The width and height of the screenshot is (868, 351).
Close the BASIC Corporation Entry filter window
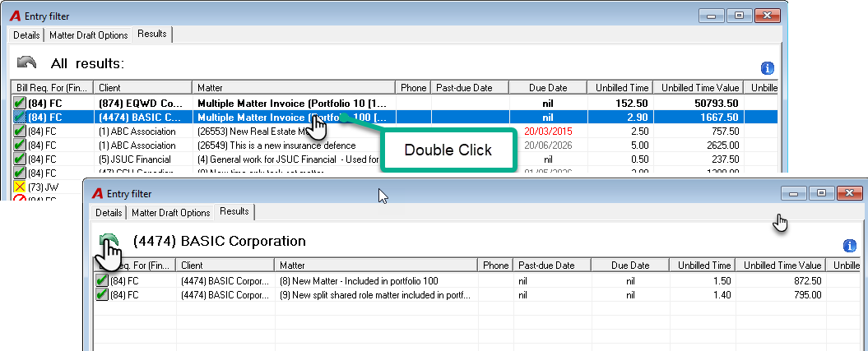(x=850, y=193)
